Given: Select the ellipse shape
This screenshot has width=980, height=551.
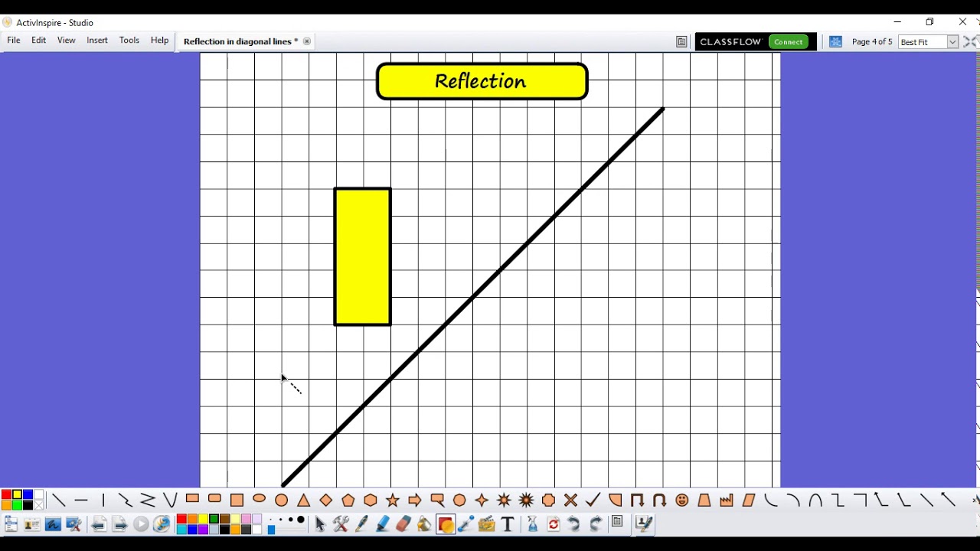Looking at the screenshot, I should click(260, 499).
